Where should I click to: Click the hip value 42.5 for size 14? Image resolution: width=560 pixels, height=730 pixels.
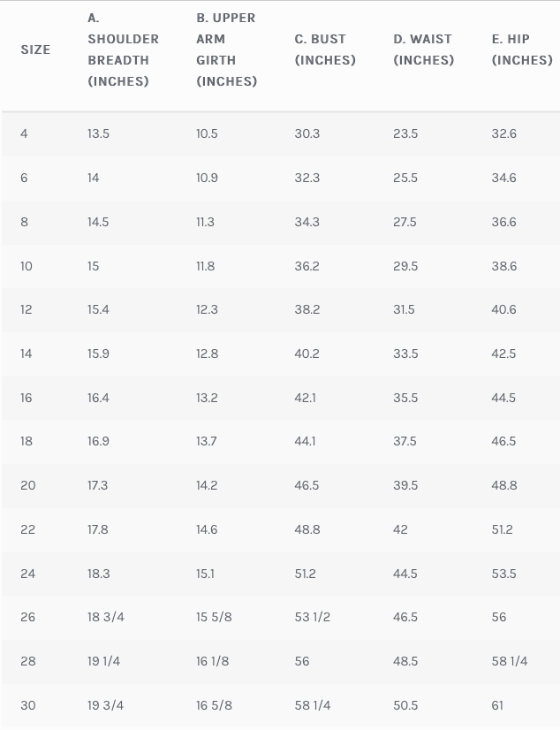point(503,354)
